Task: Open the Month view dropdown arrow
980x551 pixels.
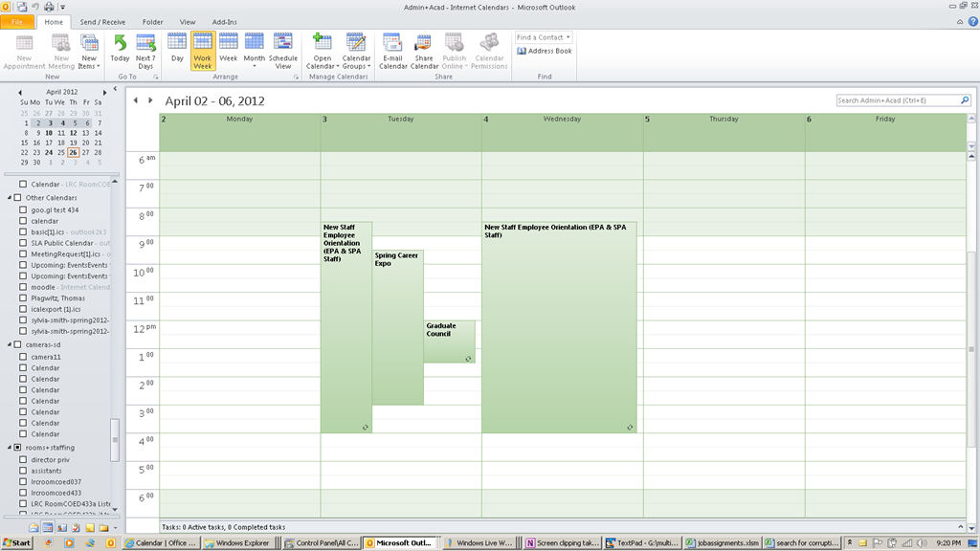Action: tap(254, 67)
